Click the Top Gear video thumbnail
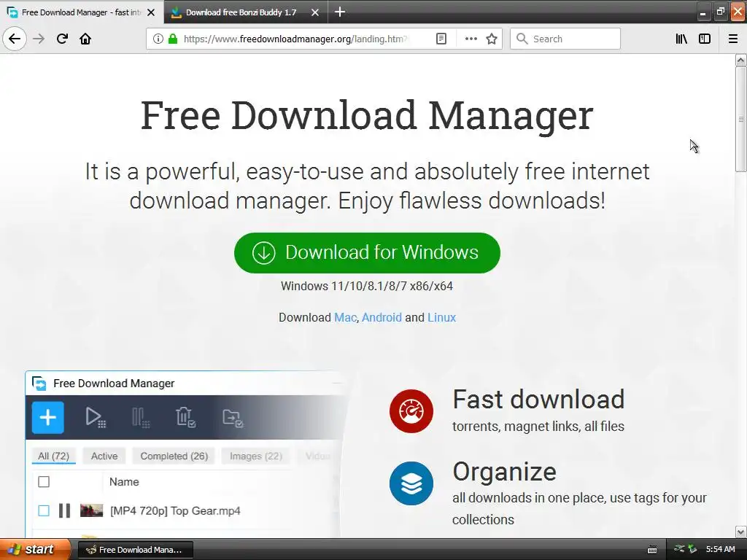This screenshot has height=560, width=747. pos(91,510)
